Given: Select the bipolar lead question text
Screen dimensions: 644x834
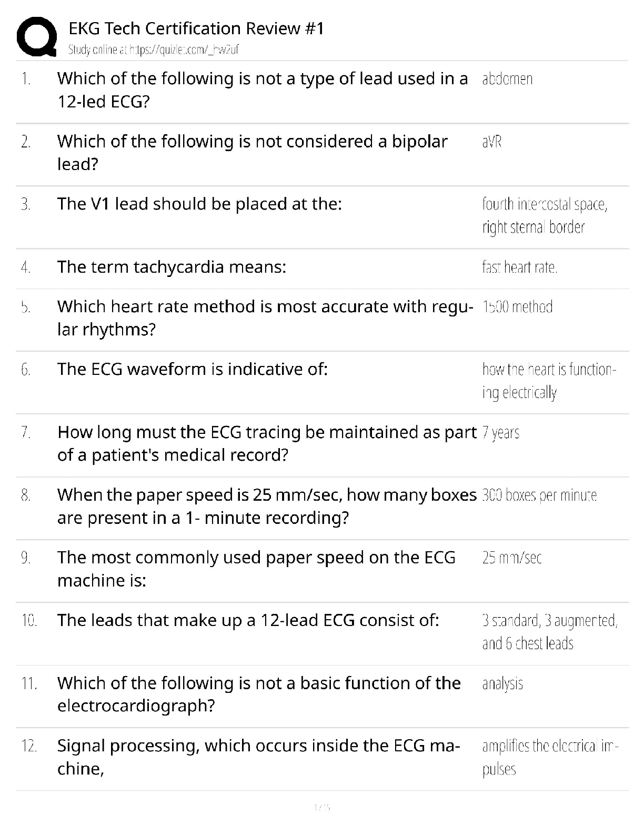Looking at the screenshot, I should tap(252, 153).
